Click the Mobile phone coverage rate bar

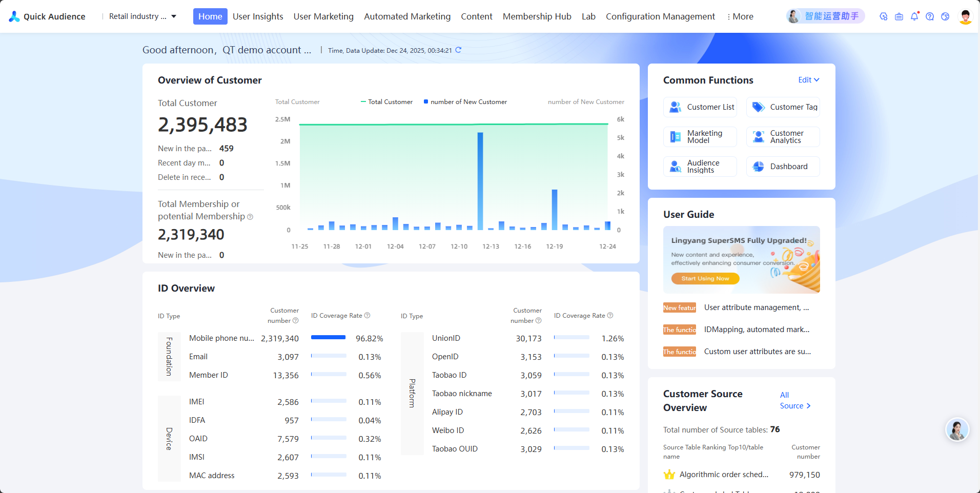[x=329, y=337]
